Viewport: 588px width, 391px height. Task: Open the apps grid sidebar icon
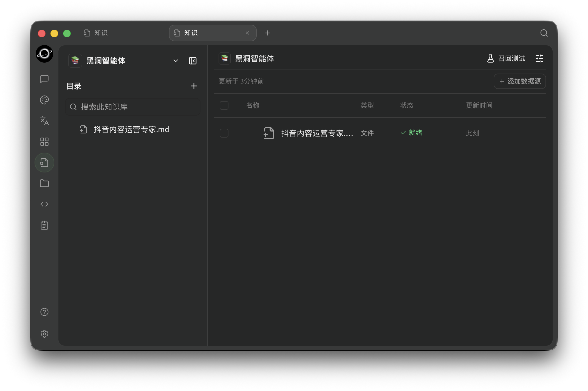(x=44, y=142)
